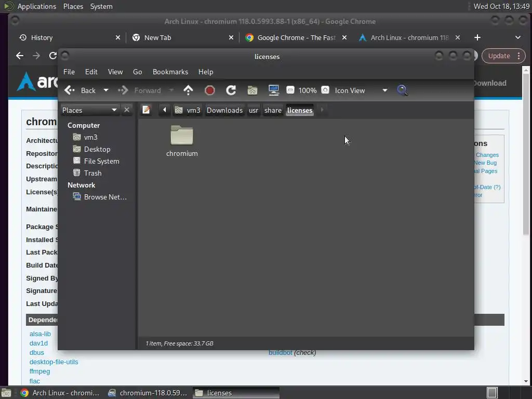532x399 pixels.
Task: Jump to vm3 in the path bar
Action: coord(188,110)
